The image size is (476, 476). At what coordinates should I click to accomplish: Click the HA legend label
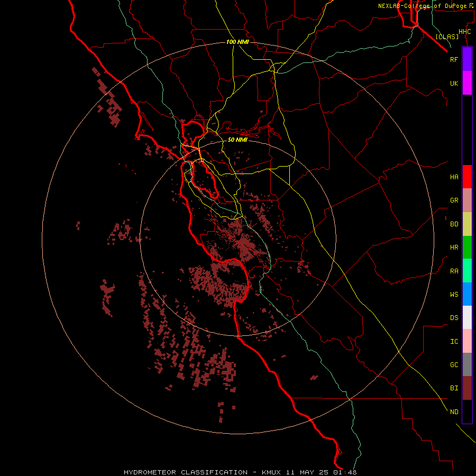point(454,177)
